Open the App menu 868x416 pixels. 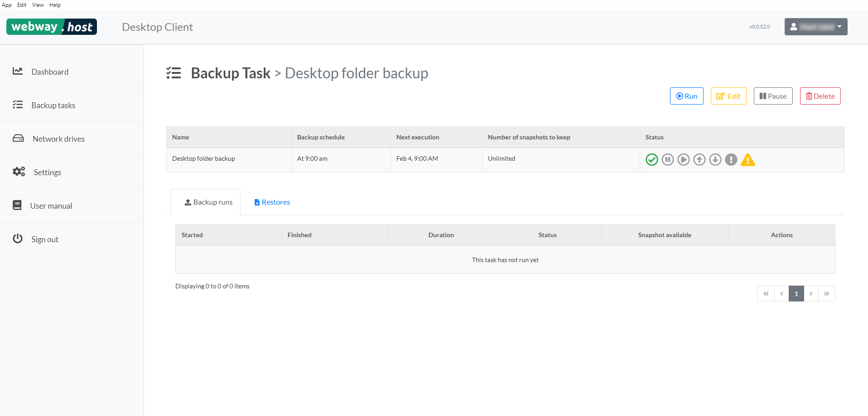click(6, 5)
